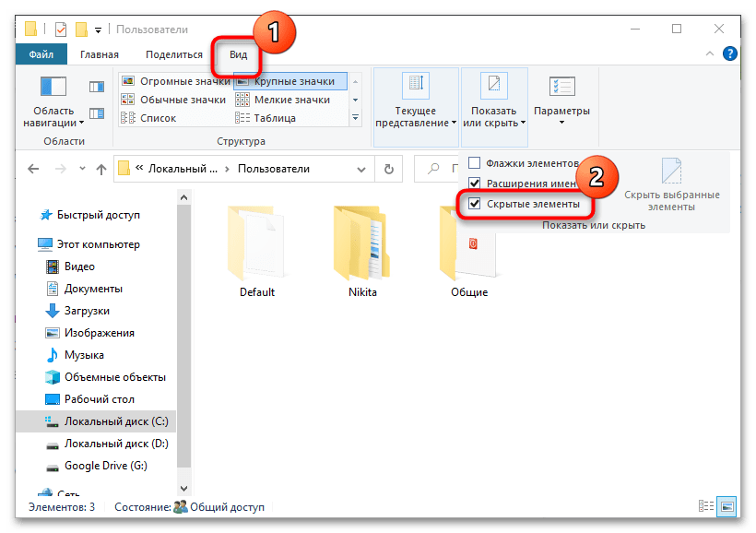Switch to details view status bar icon

point(706,506)
